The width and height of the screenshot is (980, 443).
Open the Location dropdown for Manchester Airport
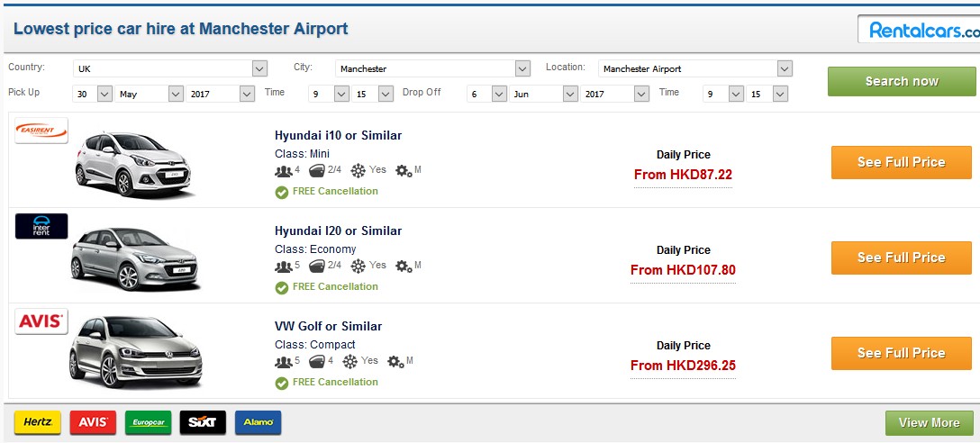pos(695,68)
